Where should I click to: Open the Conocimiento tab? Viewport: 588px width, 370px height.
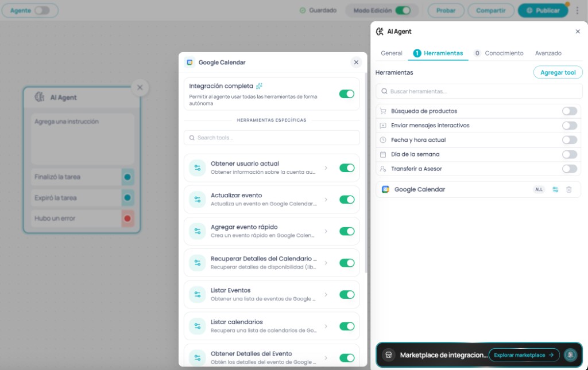[498, 53]
